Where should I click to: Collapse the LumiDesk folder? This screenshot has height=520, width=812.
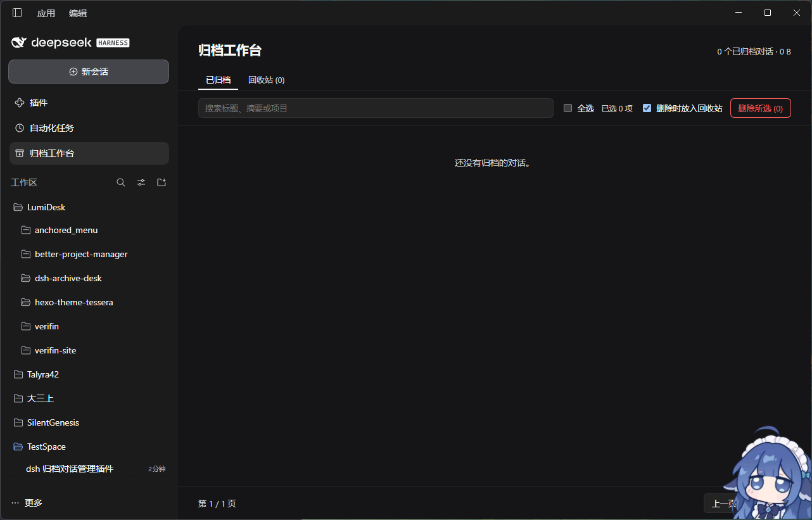89,207
